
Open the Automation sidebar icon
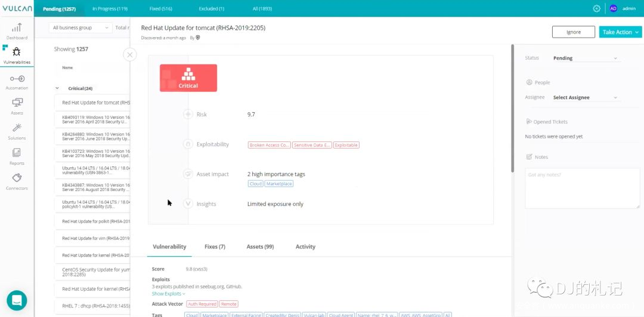tap(17, 79)
